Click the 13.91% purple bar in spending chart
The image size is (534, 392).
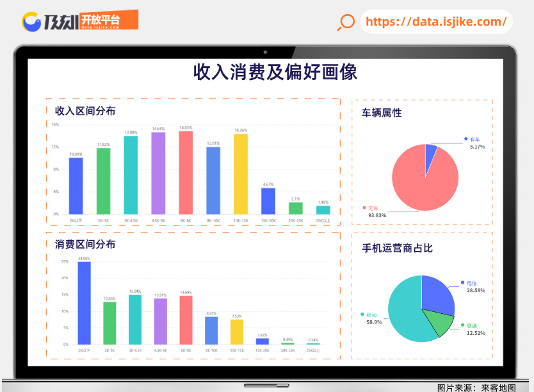coord(161,322)
